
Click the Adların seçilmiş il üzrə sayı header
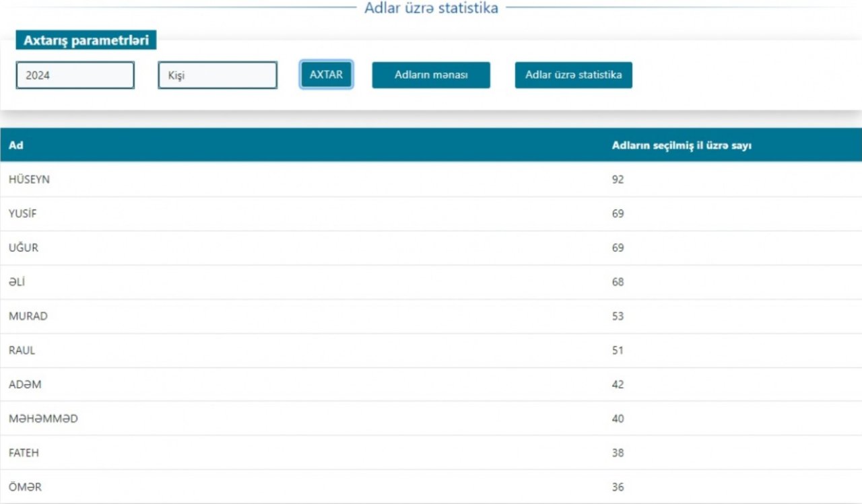click(x=682, y=145)
